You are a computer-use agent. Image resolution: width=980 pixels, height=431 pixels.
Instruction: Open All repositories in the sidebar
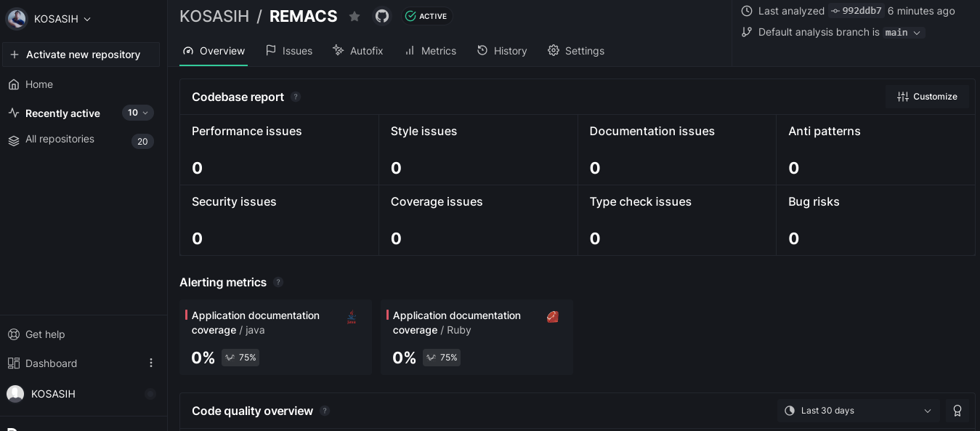60,139
